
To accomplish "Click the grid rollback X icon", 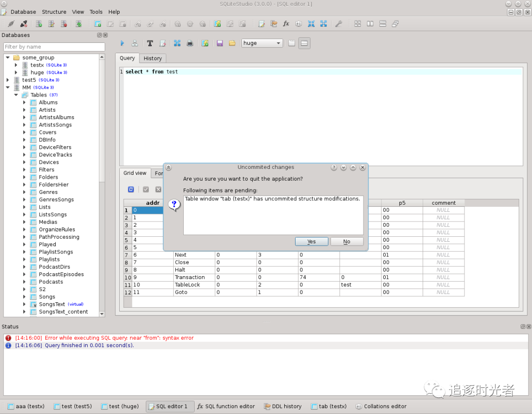I will pos(158,190).
